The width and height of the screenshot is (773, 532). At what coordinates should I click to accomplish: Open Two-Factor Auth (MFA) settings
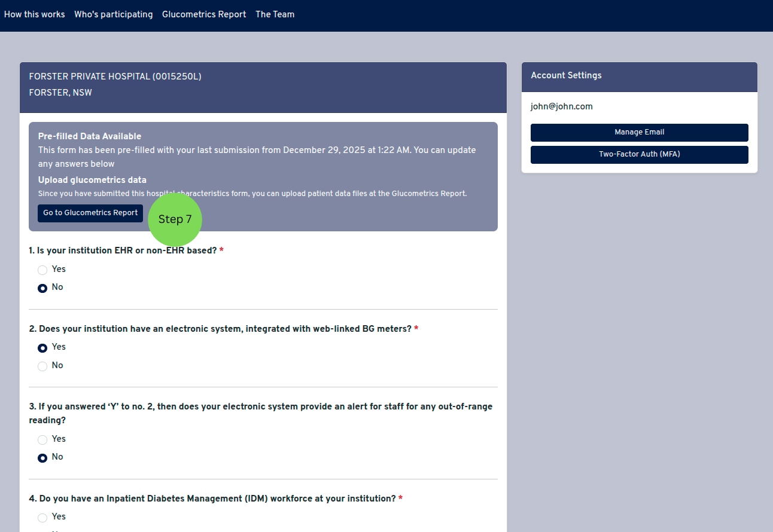[639, 154]
